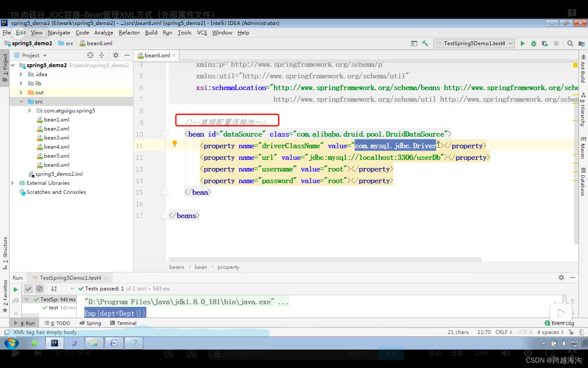Run with Coverage from the main toolbar
Image resolution: width=588 pixels, height=368 pixels.
[x=545, y=43]
